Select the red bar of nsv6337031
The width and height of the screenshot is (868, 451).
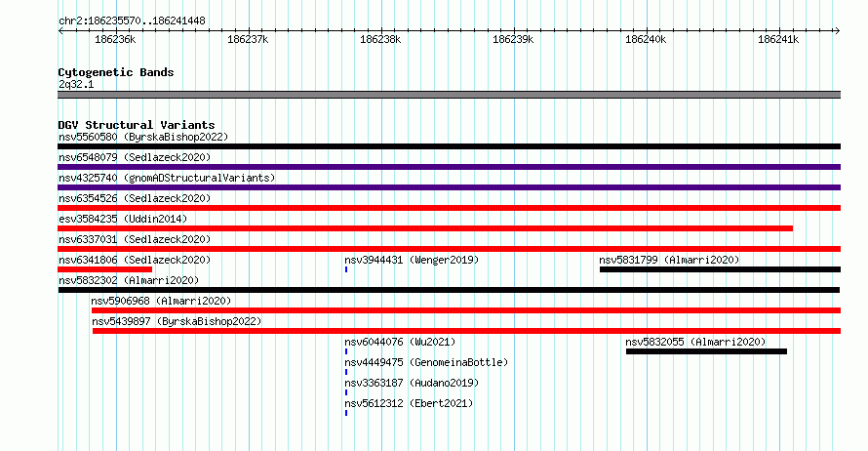(x=449, y=249)
